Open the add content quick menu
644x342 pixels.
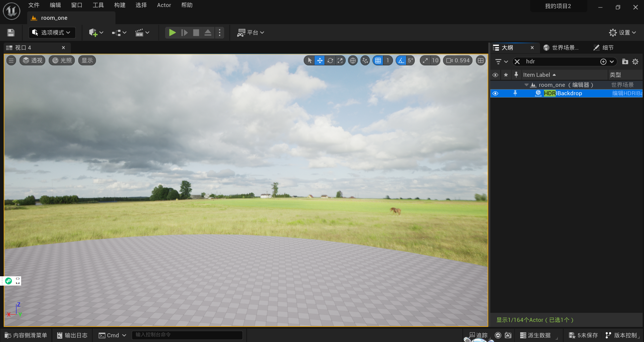coord(96,33)
